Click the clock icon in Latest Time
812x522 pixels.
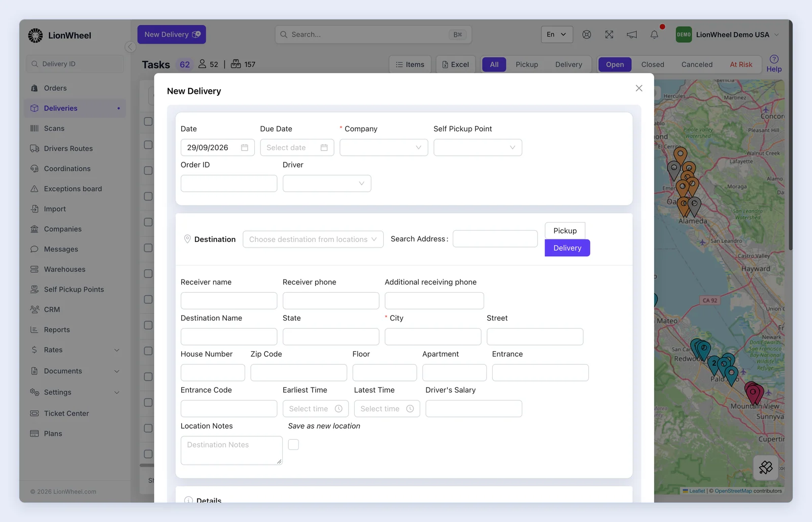pos(410,409)
